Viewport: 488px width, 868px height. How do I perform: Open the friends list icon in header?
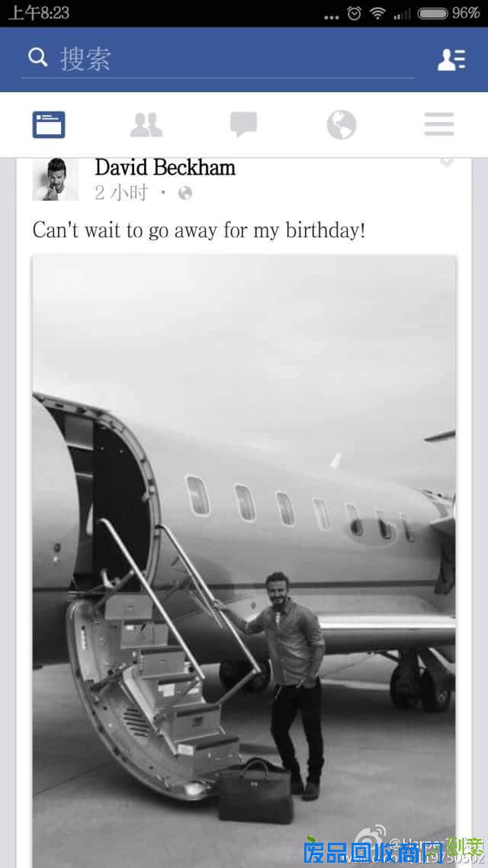pos(451,59)
